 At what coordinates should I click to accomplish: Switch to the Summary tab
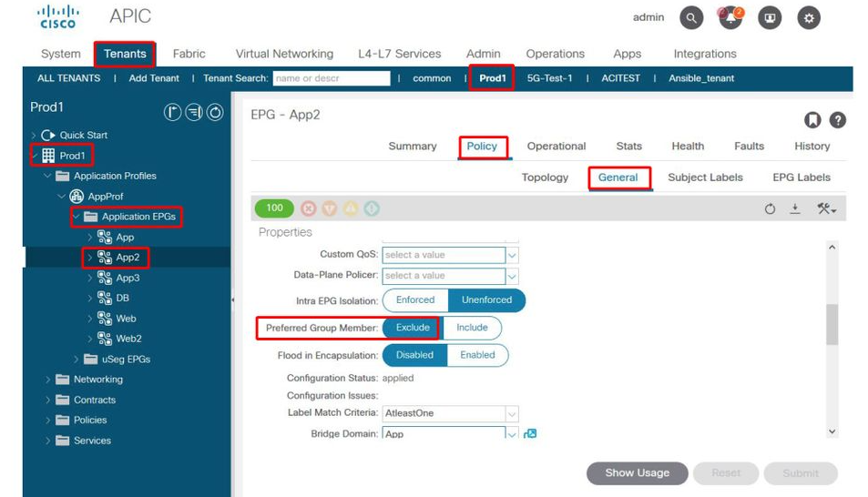(x=413, y=147)
